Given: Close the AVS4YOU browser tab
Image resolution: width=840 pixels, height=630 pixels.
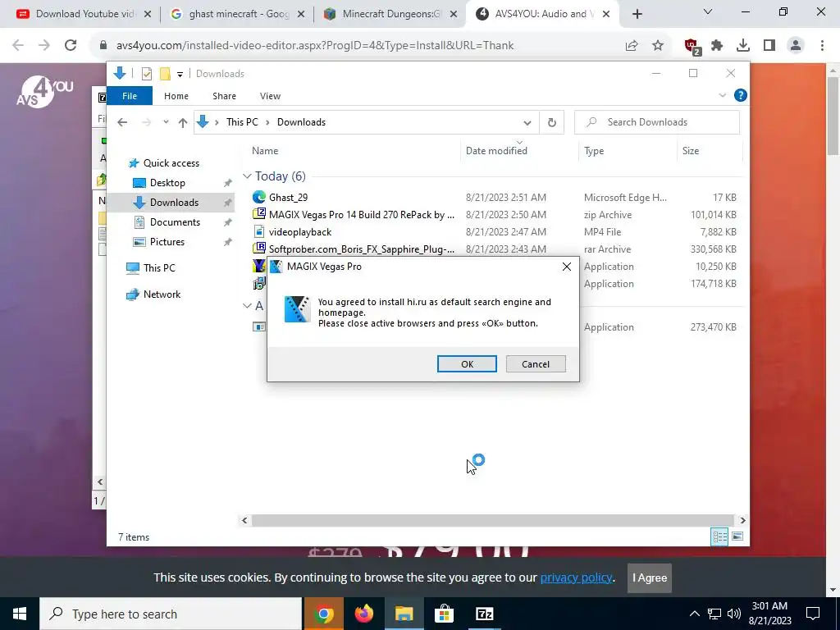Looking at the screenshot, I should click(606, 14).
